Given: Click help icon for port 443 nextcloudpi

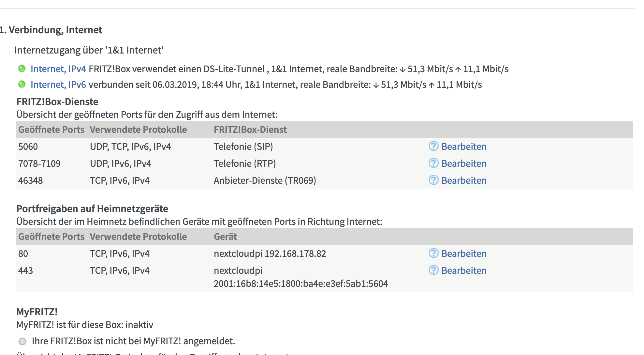Looking at the screenshot, I should coord(433,270).
